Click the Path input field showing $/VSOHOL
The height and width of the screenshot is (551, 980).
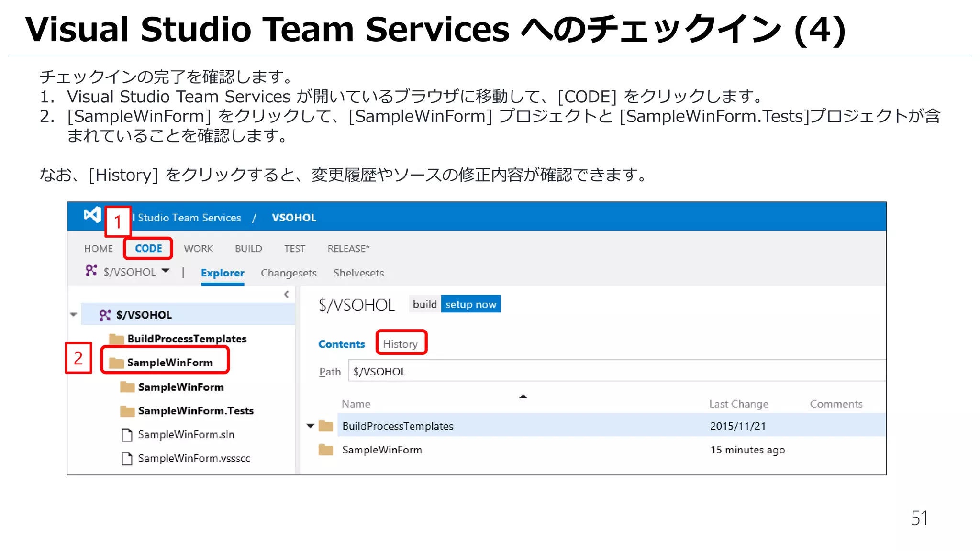click(x=617, y=372)
